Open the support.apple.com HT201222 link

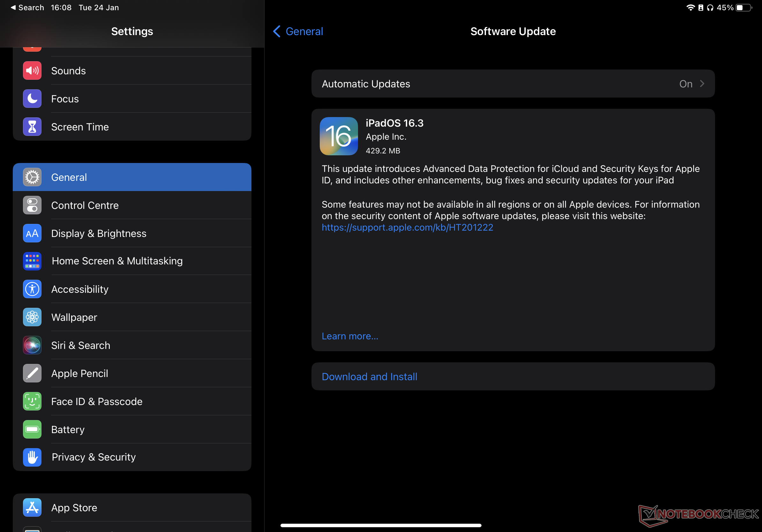pos(407,227)
